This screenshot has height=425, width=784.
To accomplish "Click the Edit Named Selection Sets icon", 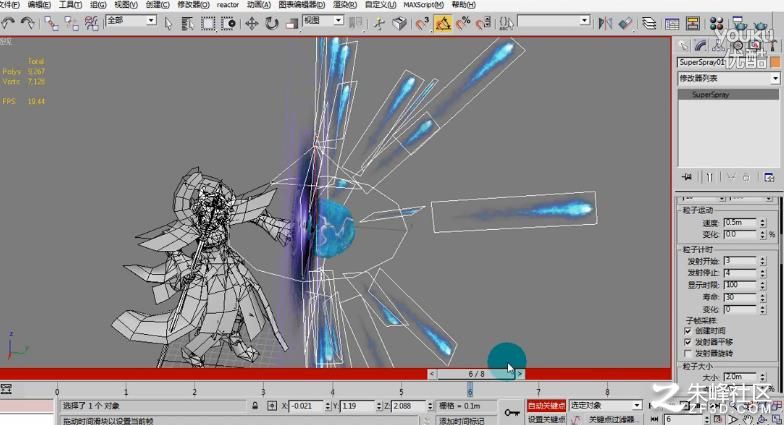I will tap(506, 23).
